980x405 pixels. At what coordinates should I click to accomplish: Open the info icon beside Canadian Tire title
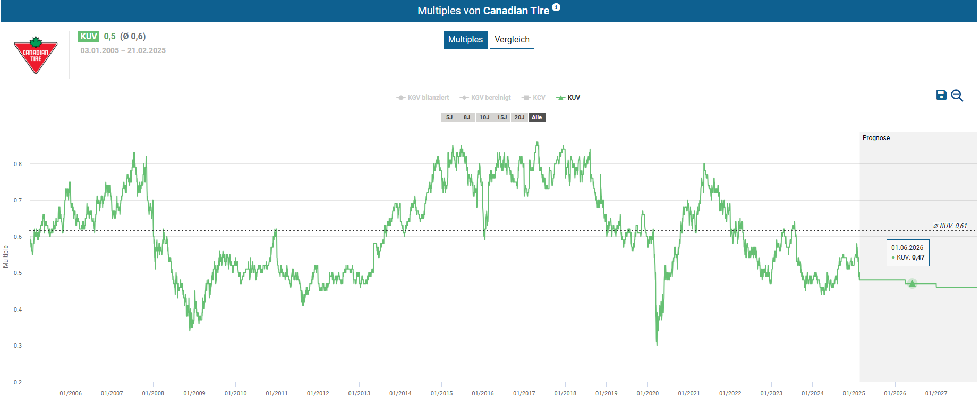click(556, 7)
